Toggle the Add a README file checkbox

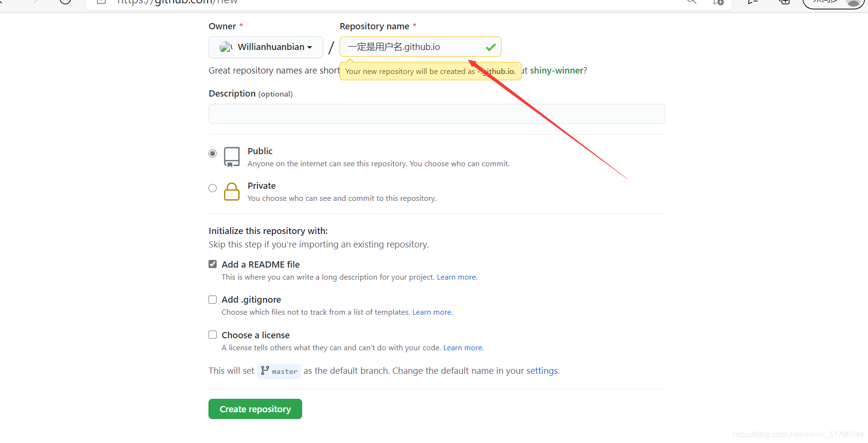click(x=213, y=264)
